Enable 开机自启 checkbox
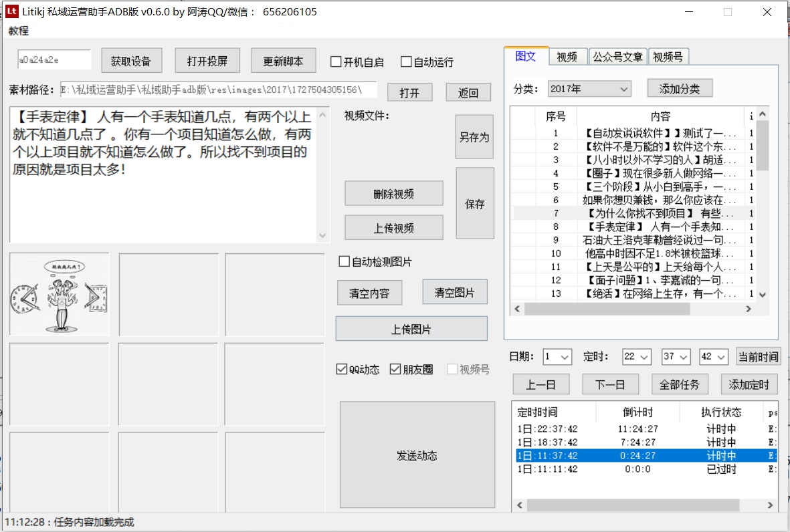790x532 pixels. 336,62
